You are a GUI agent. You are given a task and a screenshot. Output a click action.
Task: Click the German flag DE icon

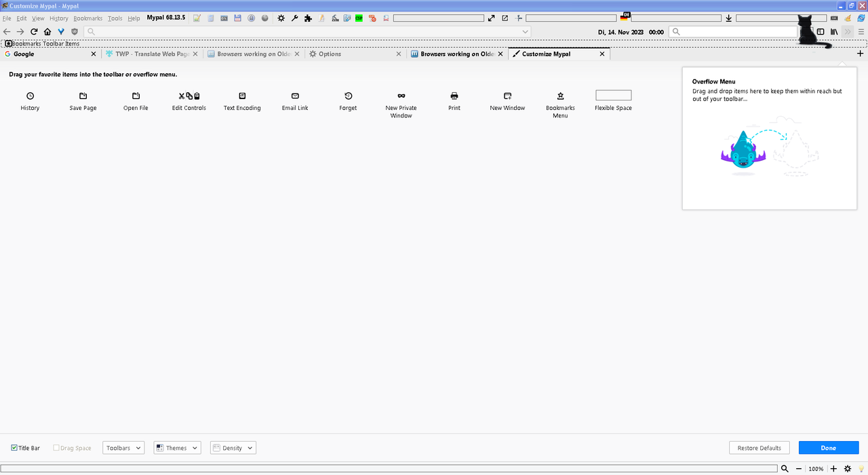point(625,17)
